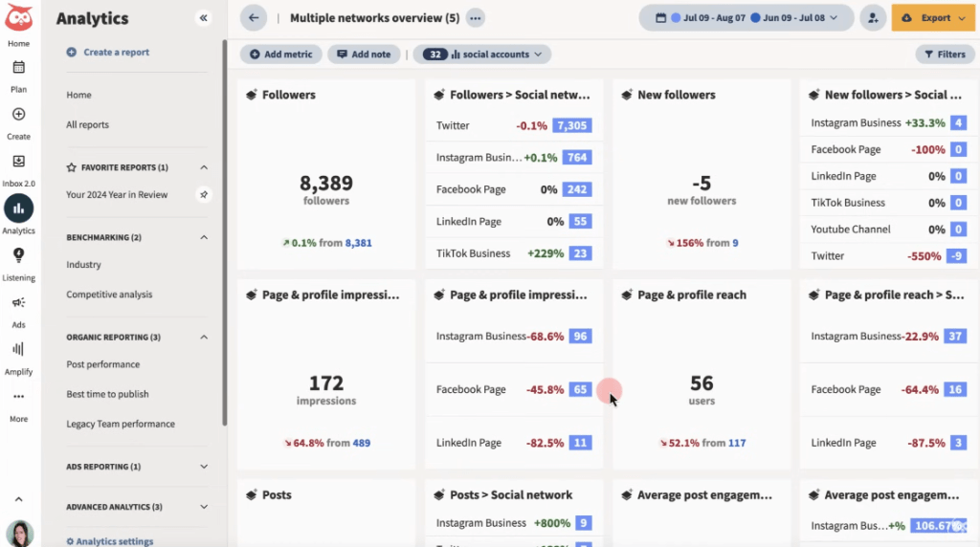This screenshot has height=547, width=980.
Task: Click Add metric button
Action: (281, 55)
